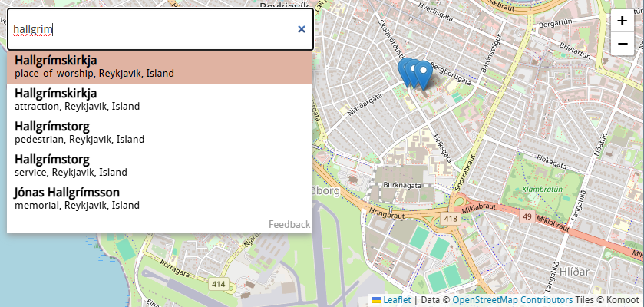Click the route 49 road shield
The height and width of the screenshot is (307, 644).
coord(527,218)
